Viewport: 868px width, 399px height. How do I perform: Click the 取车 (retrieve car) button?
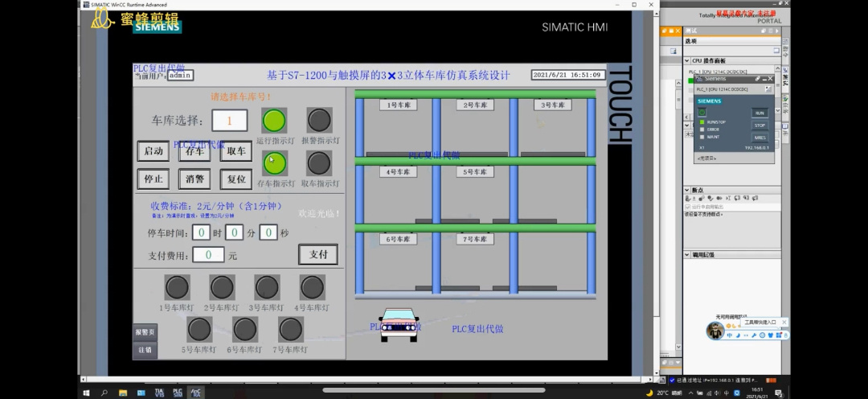[235, 151]
